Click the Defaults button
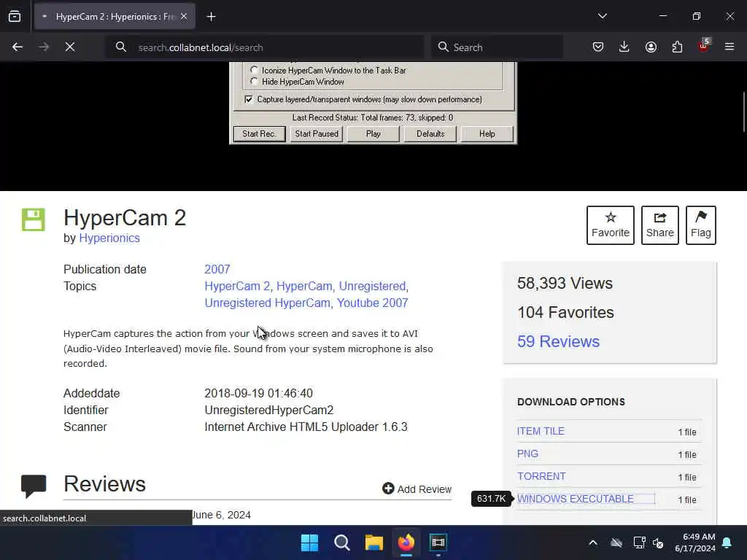This screenshot has width=747, height=560. (x=430, y=134)
